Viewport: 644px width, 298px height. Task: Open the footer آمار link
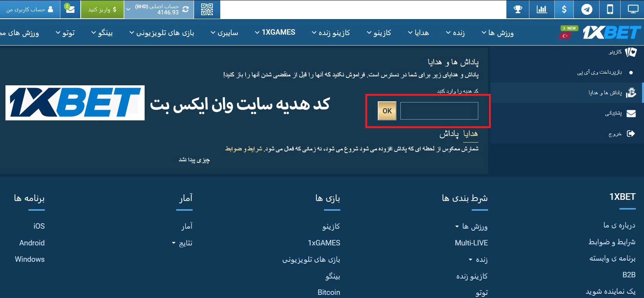coord(187,226)
